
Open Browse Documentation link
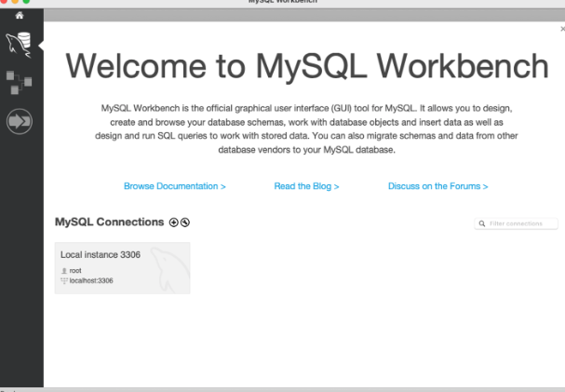point(175,186)
